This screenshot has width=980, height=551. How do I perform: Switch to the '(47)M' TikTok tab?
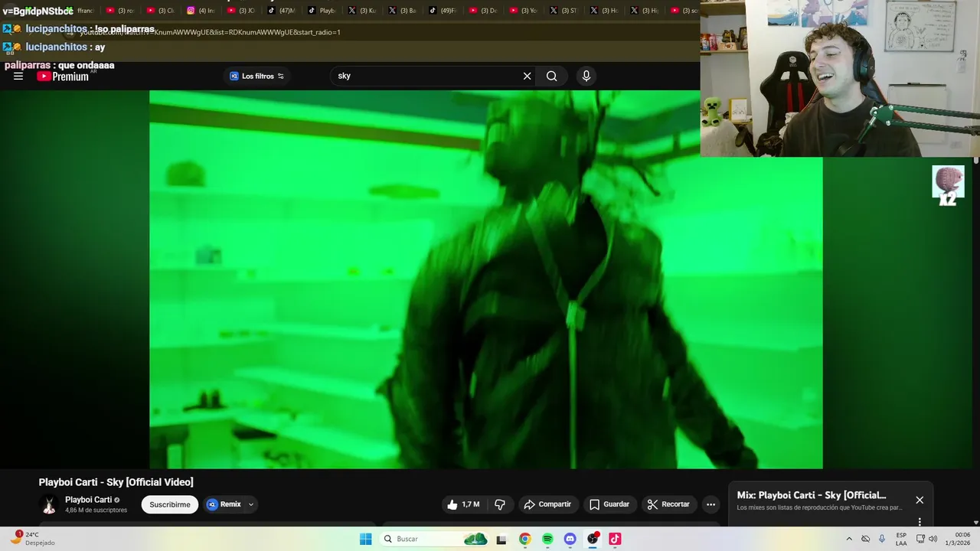[281, 11]
